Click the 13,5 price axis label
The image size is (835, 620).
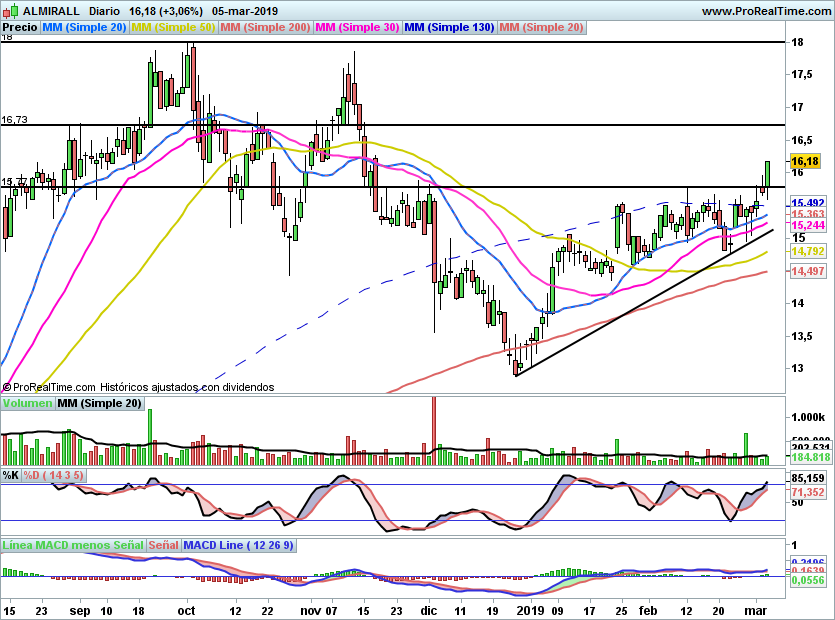tap(802, 336)
